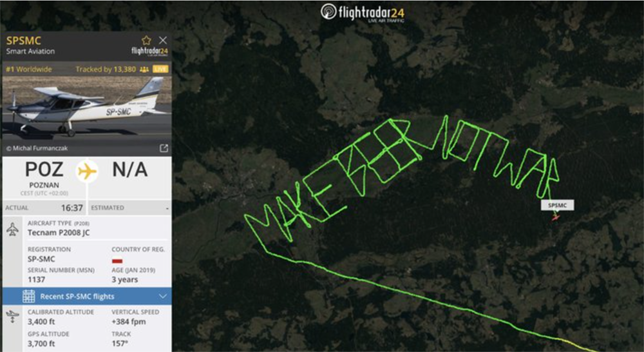Click the SP-SMC aircraft photo thumbnail
Viewport: 644px width, 352px height.
(87, 108)
